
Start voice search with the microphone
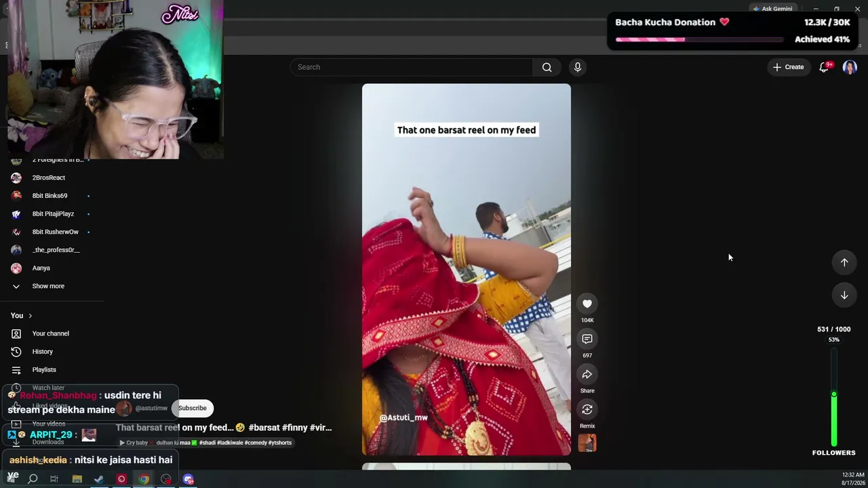coord(578,67)
